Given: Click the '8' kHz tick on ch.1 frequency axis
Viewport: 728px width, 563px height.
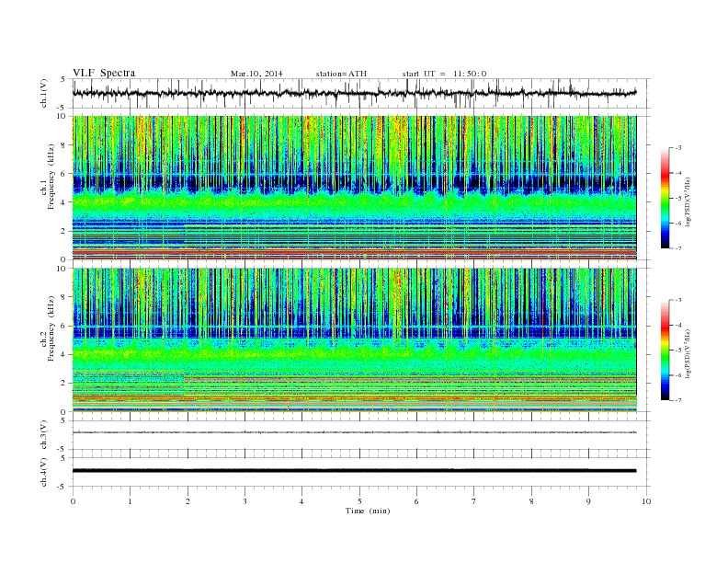Looking at the screenshot, I should coord(64,145).
